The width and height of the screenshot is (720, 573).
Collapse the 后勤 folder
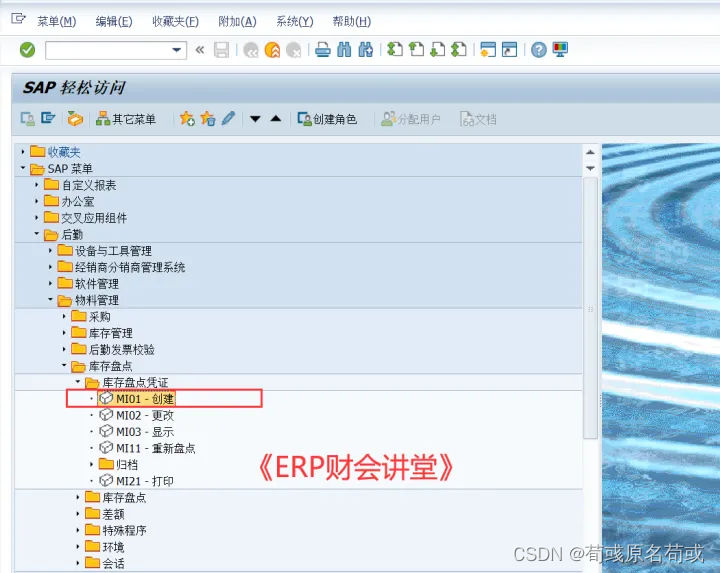pyautogui.click(x=37, y=234)
